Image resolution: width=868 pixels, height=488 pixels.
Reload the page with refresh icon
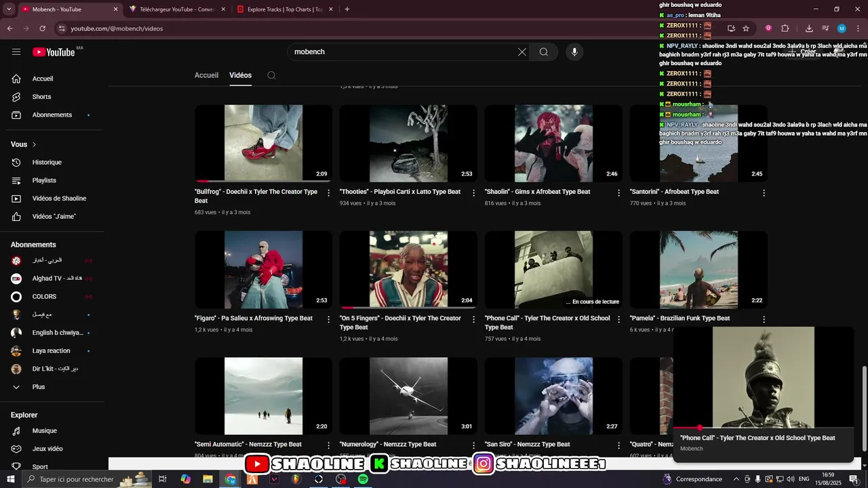coord(43,28)
